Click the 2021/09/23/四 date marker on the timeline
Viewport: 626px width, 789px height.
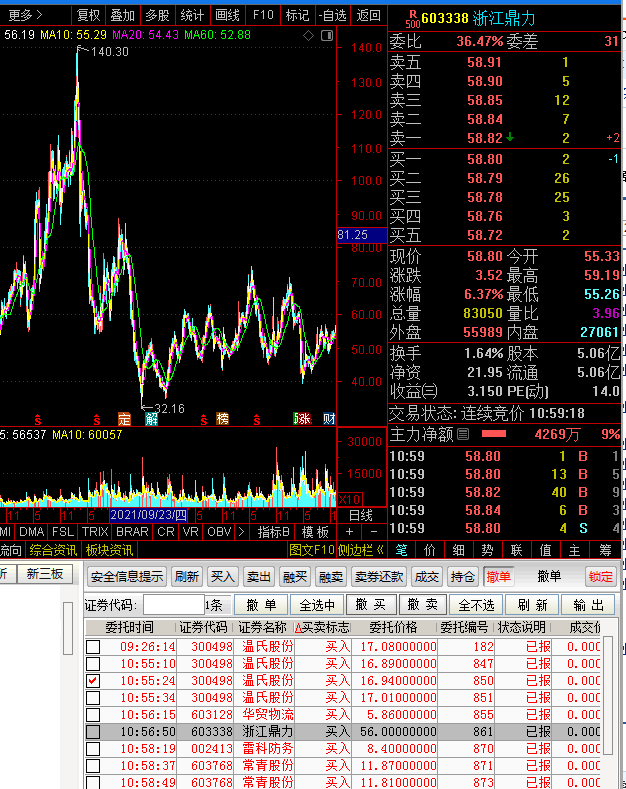(148, 515)
